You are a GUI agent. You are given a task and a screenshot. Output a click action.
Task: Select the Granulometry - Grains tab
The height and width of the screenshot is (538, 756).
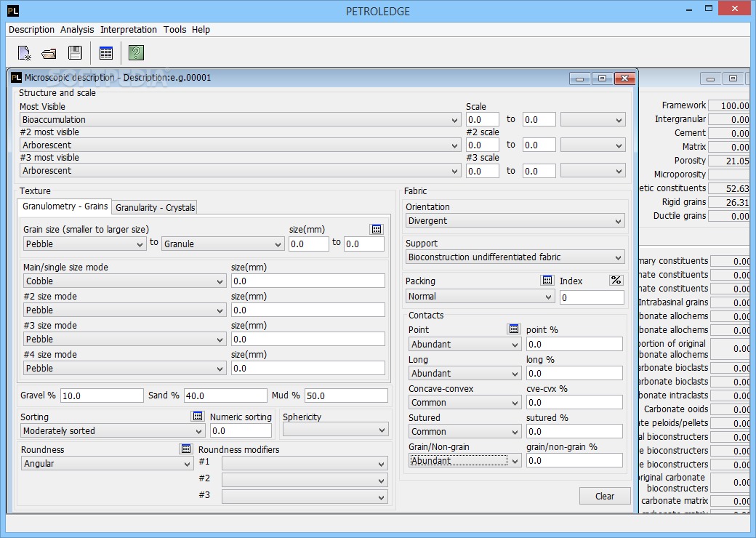click(65, 206)
